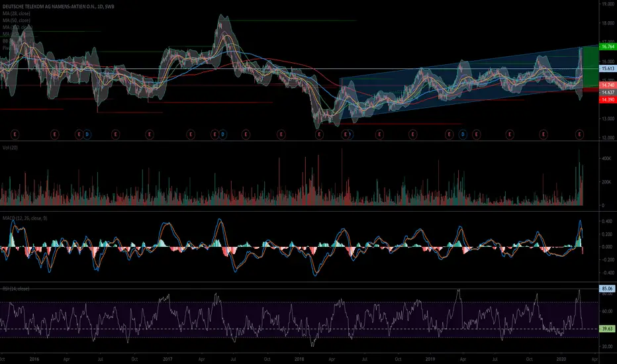The image size is (617, 364).
Task: Click the red 14.740 price label
Action: click(x=608, y=85)
